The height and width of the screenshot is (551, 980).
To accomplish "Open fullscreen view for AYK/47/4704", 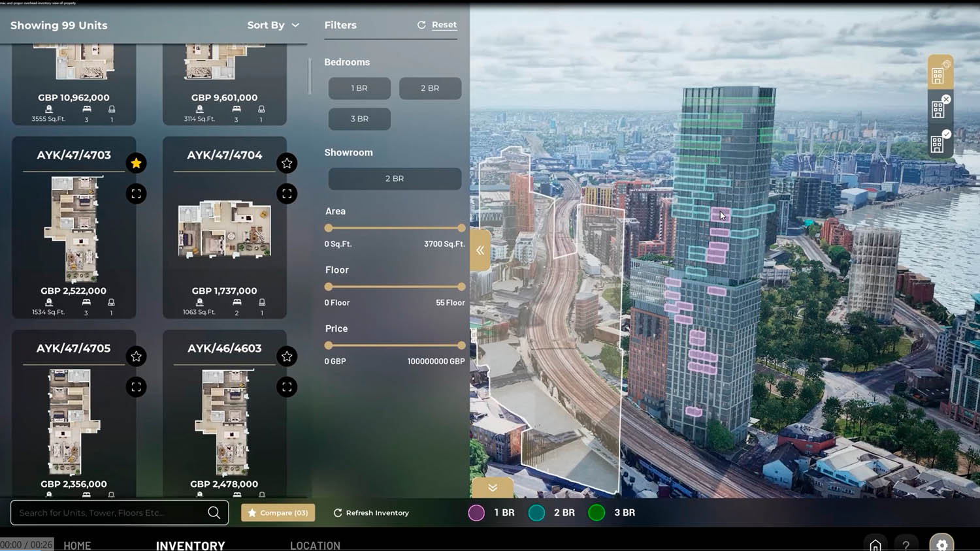I will point(287,194).
